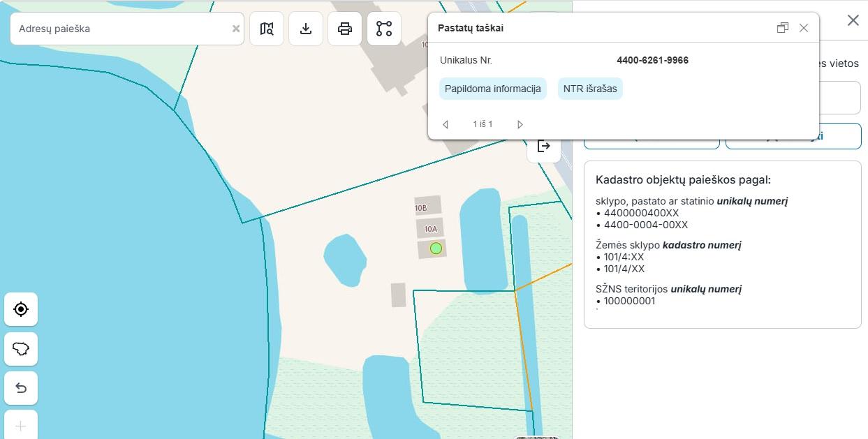This screenshot has height=439, width=868.
Task: Click the Kadastro objektų paieškos pagal heading
Action: point(683,180)
